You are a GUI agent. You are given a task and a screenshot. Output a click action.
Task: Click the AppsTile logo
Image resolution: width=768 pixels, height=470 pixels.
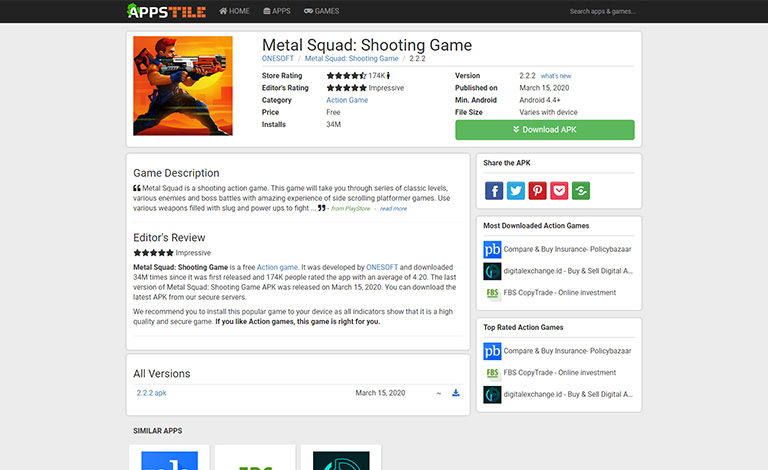point(167,11)
